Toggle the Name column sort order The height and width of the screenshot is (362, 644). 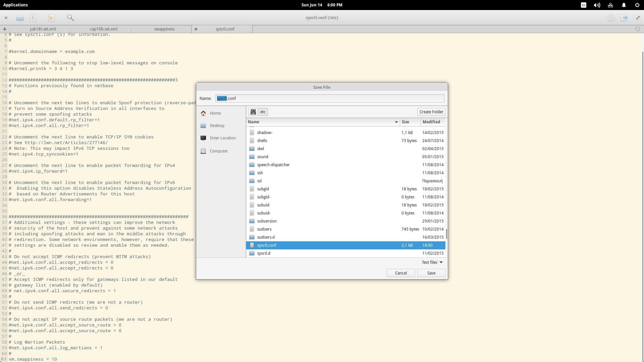pos(254,122)
